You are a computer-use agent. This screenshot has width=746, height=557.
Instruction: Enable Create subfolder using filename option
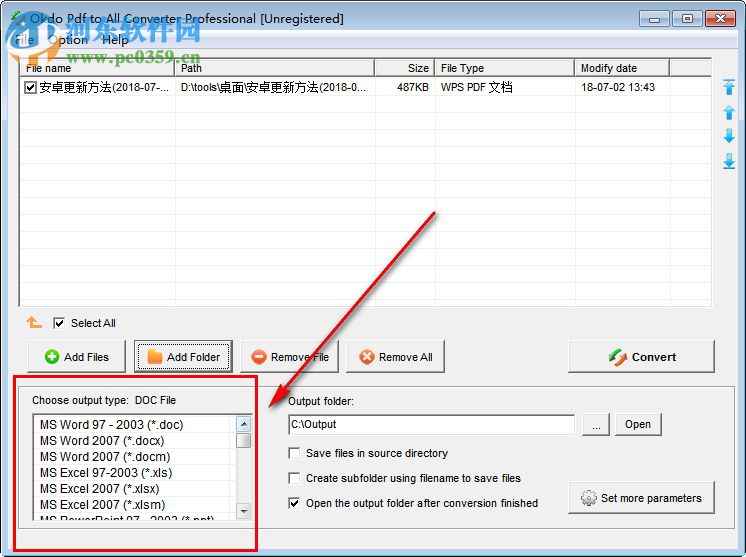294,478
